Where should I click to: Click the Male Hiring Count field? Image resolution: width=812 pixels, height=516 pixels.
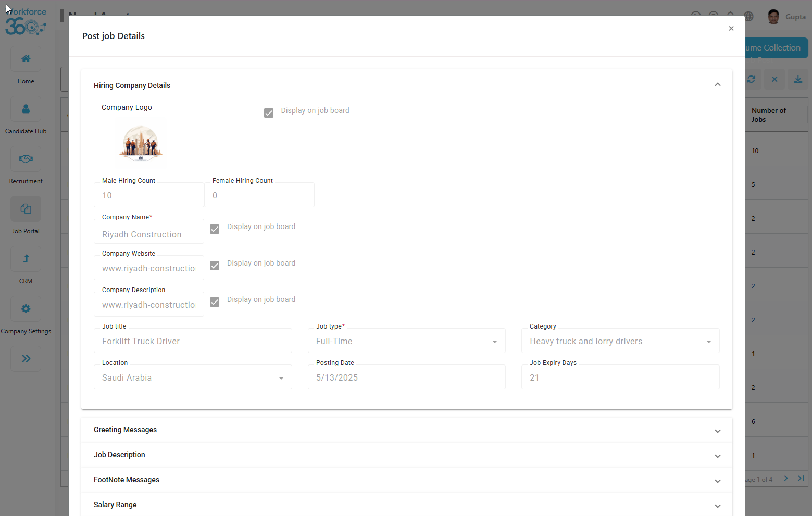[148, 195]
